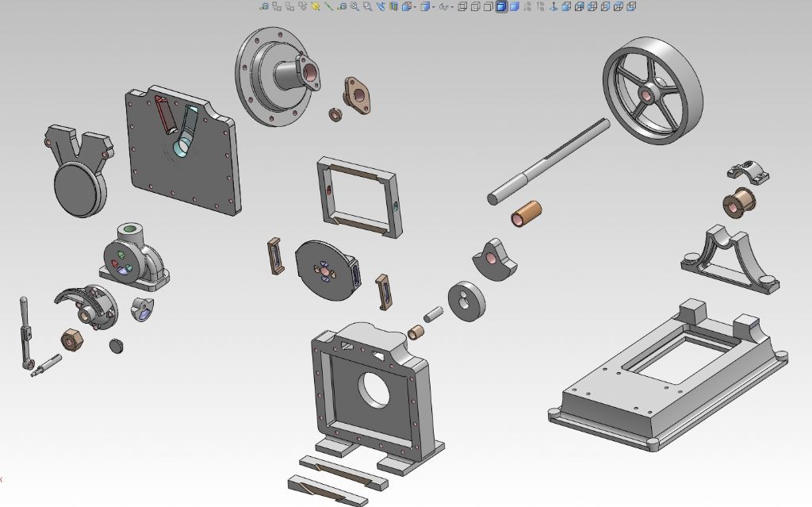Image resolution: width=812 pixels, height=507 pixels.
Task: Switch to the Front standard view
Action: [x=566, y=6]
